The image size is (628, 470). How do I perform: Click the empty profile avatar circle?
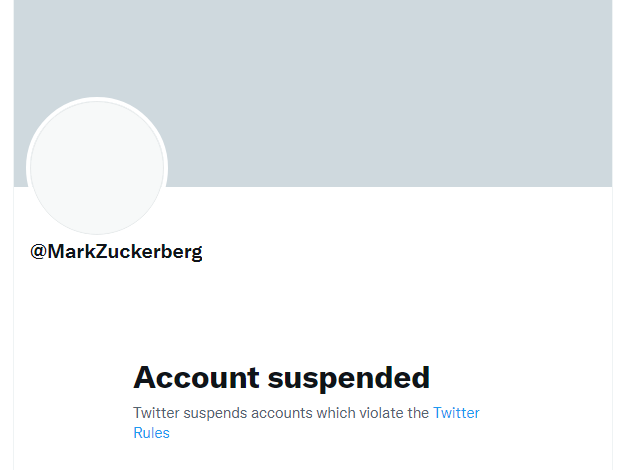97,168
